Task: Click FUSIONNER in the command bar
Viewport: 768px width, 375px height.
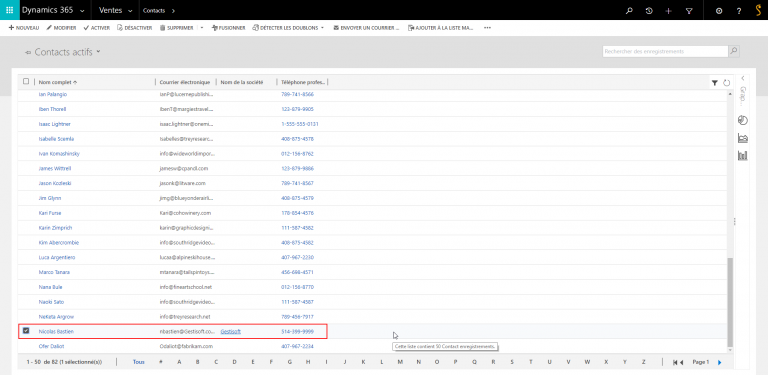Action: point(228,28)
